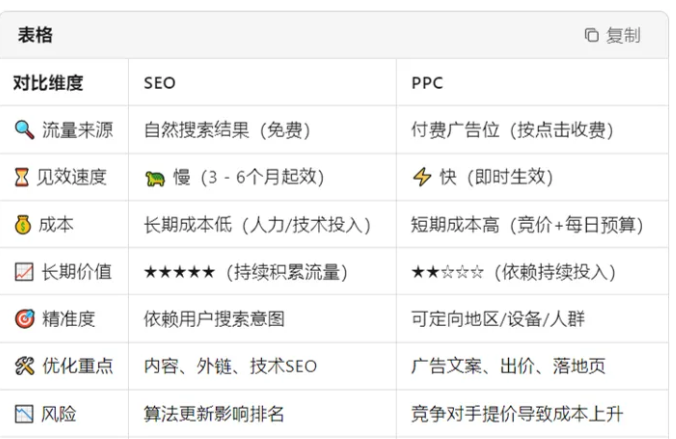Image resolution: width=676 pixels, height=439 pixels.
Task: Click the five-star rating in SEO column
Action: [x=179, y=272]
